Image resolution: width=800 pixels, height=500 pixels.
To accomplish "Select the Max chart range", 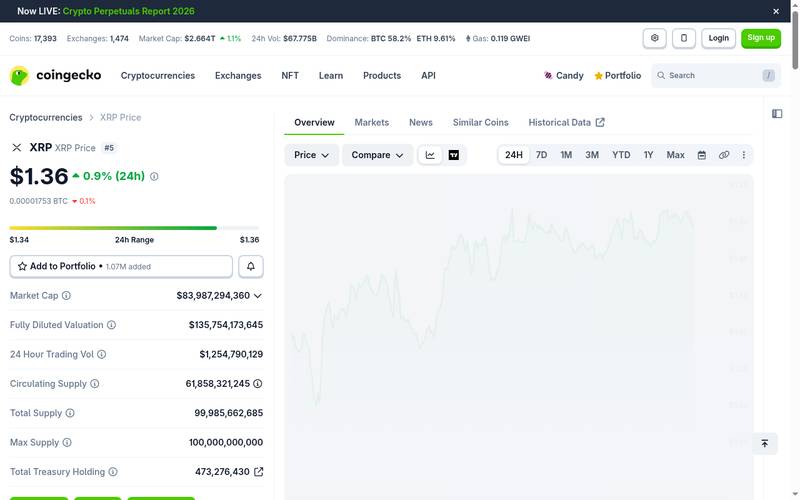I will [x=675, y=155].
